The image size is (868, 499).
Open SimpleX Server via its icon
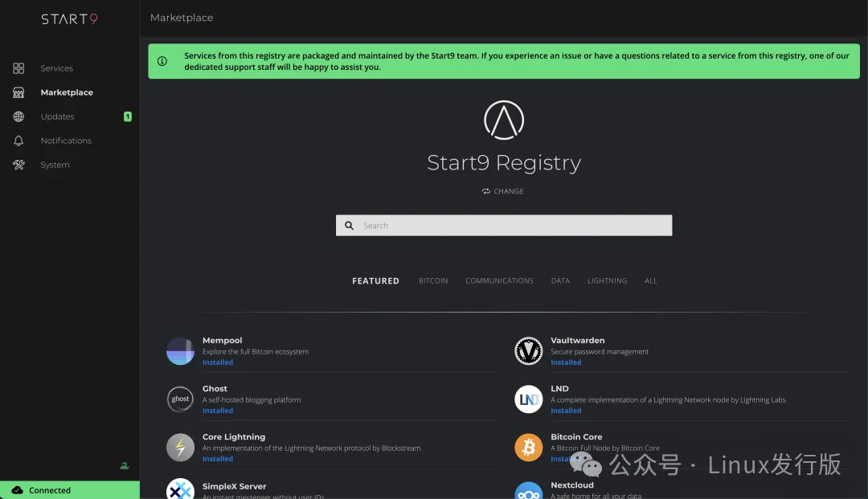click(181, 489)
